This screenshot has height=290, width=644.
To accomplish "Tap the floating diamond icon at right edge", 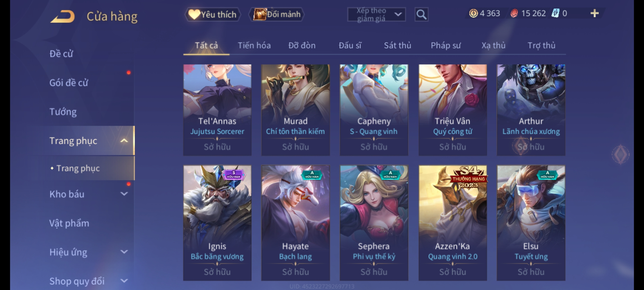I will tap(620, 154).
